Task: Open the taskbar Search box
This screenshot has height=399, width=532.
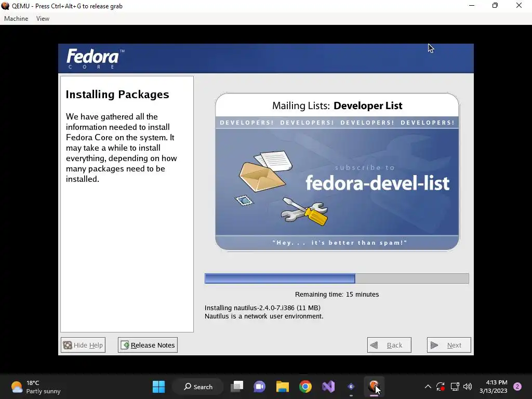Action: [198, 387]
